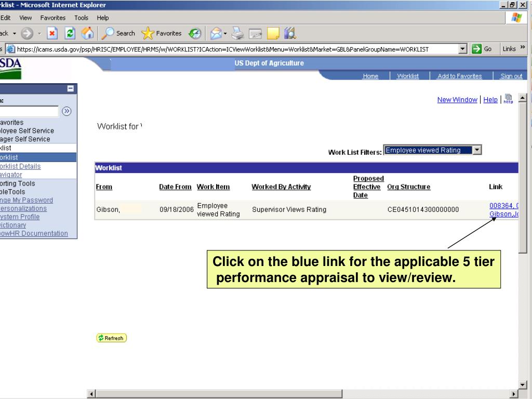Click the horizontal scrollbar right arrow

514,394
